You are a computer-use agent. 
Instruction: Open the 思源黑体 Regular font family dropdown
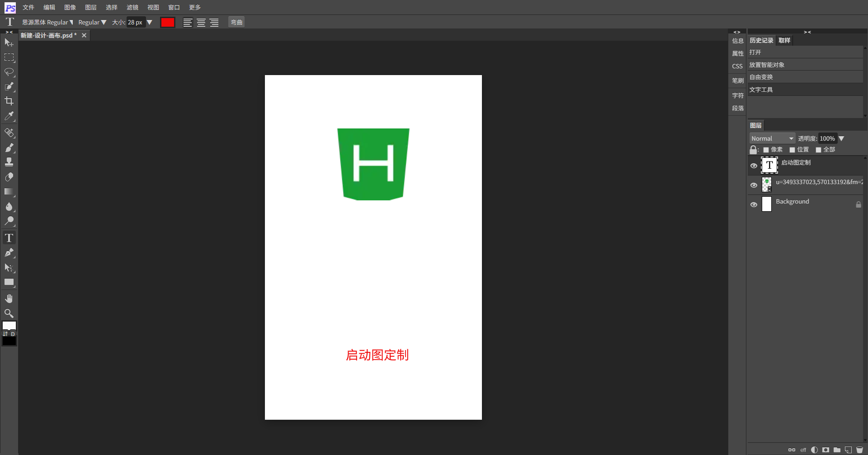coord(47,22)
